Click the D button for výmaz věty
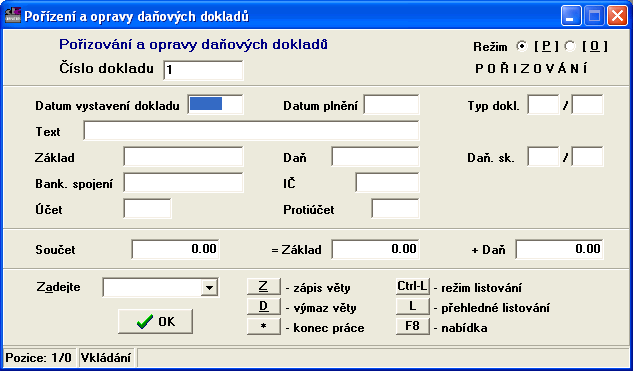The image size is (633, 371). pos(264,307)
